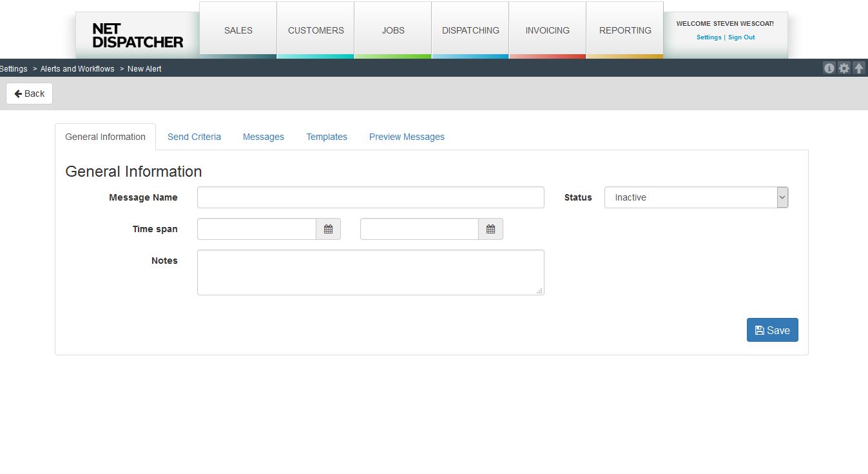Click into the Notes text area
Screen dimensions: 868x474
pyautogui.click(x=371, y=272)
